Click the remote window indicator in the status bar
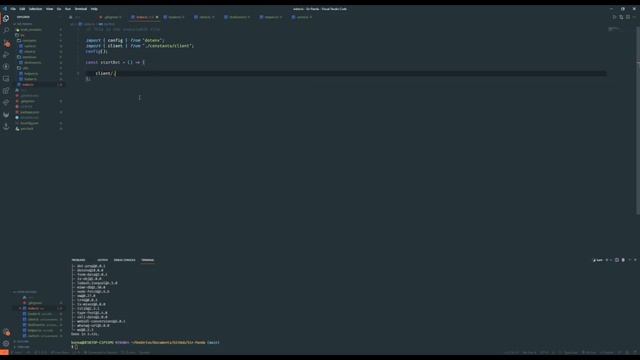 tap(4, 353)
